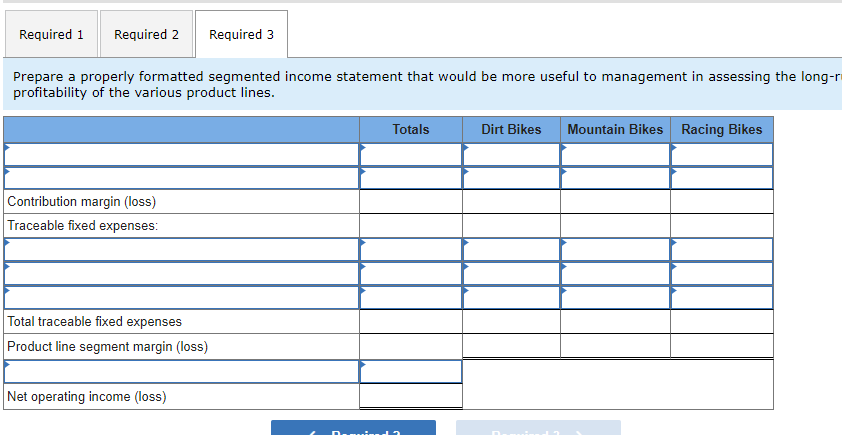Open label dropdown directly above Total traceable fixed expenses

182,298
